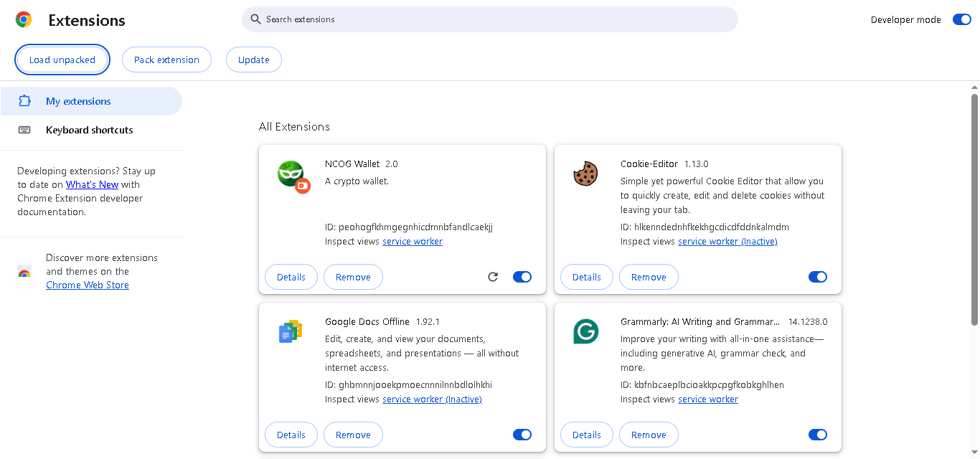The height and width of the screenshot is (459, 980).
Task: Click the Google Docs Offline ID text
Action: (x=409, y=385)
